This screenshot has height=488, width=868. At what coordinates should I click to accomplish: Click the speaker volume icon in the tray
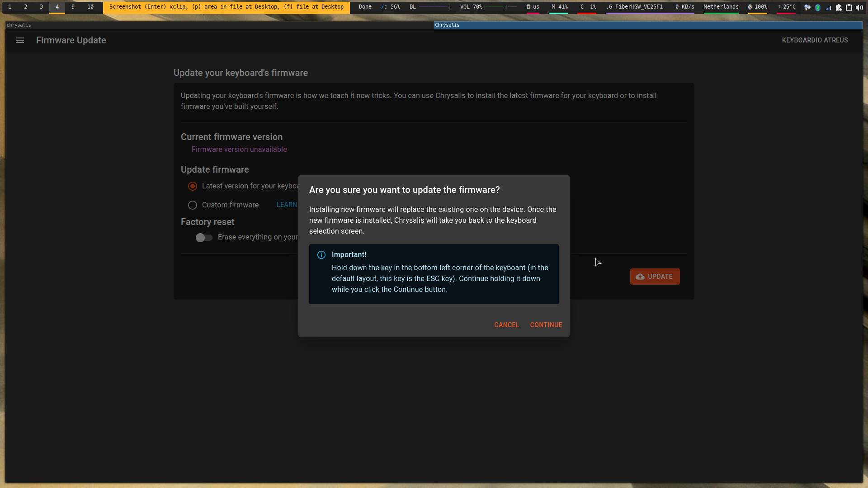point(859,7)
